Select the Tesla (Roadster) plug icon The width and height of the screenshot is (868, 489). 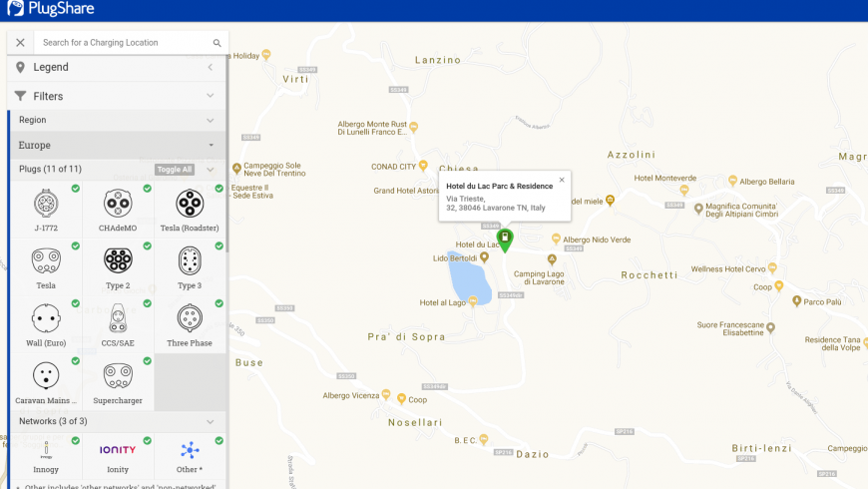pyautogui.click(x=190, y=204)
